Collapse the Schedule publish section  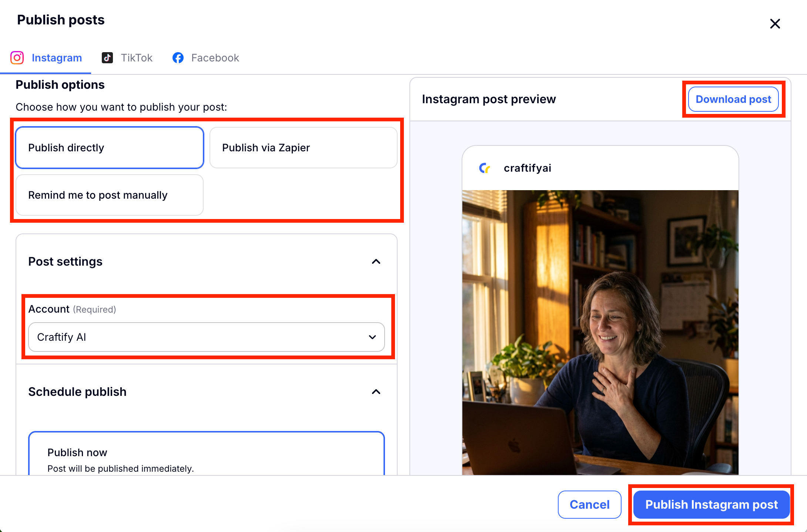pyautogui.click(x=376, y=392)
